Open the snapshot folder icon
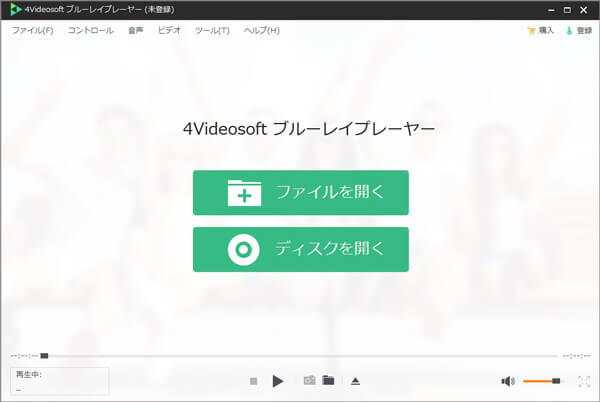 pos(328,380)
